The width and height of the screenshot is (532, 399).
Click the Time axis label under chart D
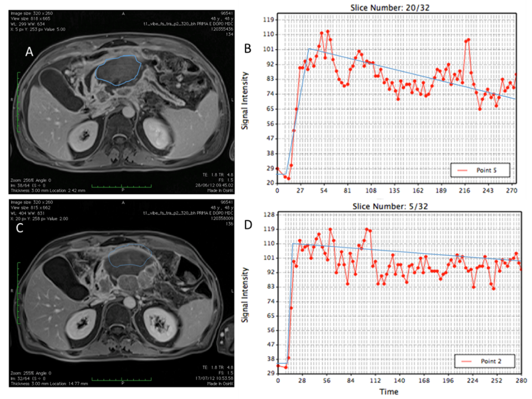pyautogui.click(x=389, y=392)
